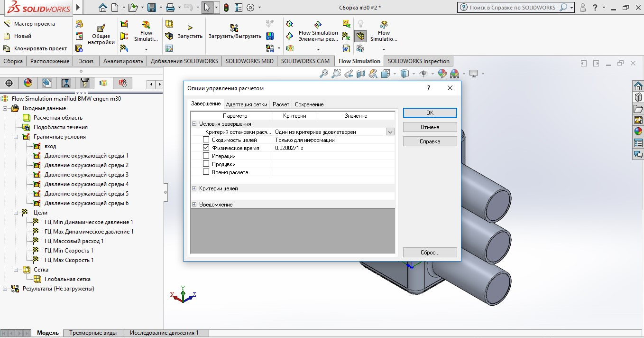
Task: Click Запустить run solver icon
Action: [190, 32]
